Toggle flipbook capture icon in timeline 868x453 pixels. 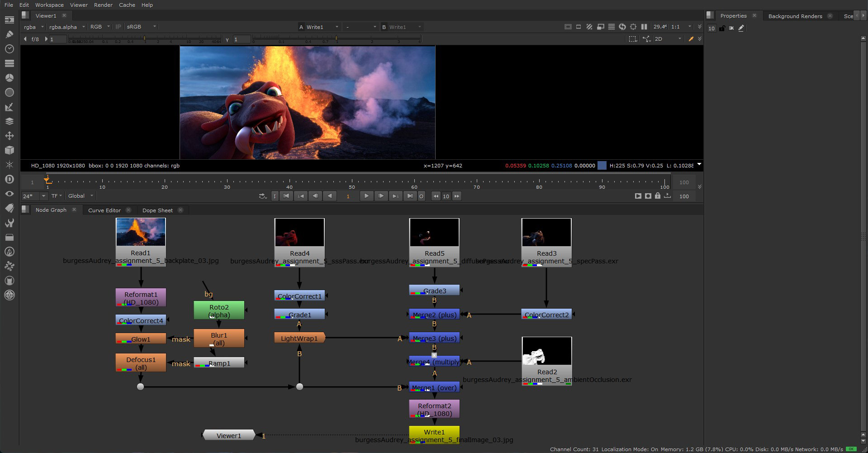pyautogui.click(x=648, y=196)
